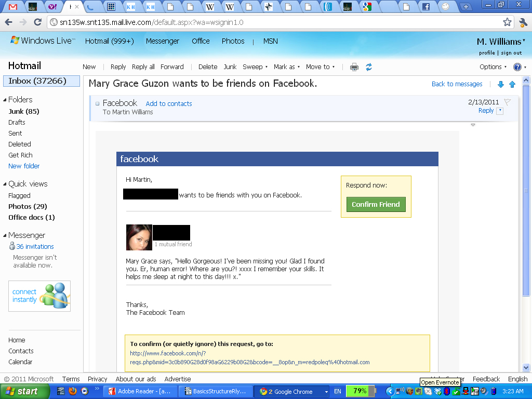Image resolution: width=532 pixels, height=399 pixels.
Task: Open Chrome wrench settings menu
Action: pos(523,22)
